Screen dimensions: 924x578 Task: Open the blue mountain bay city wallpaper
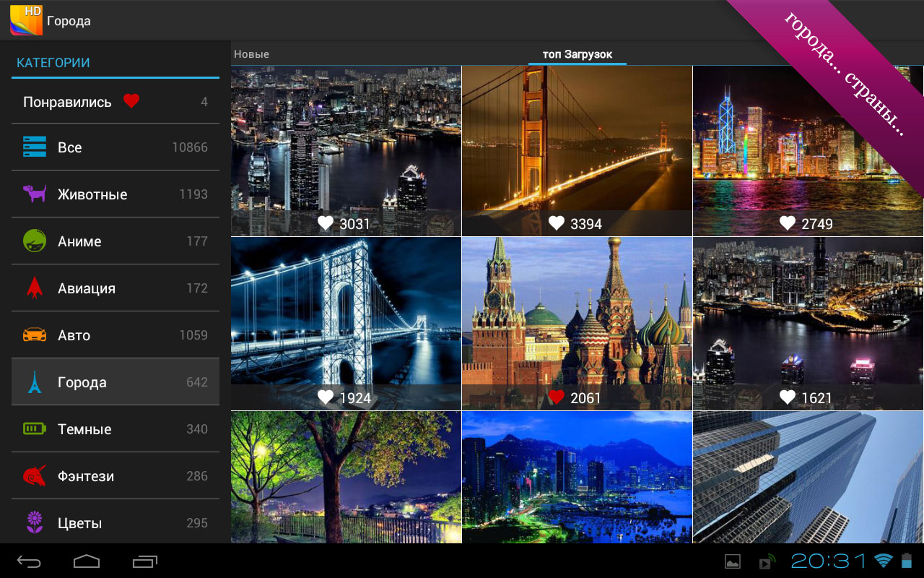[577, 478]
